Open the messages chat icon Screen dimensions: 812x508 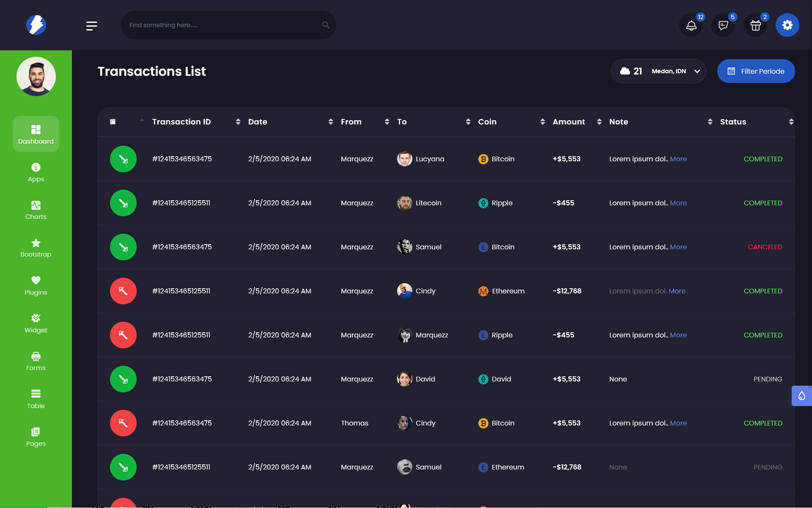tap(723, 25)
